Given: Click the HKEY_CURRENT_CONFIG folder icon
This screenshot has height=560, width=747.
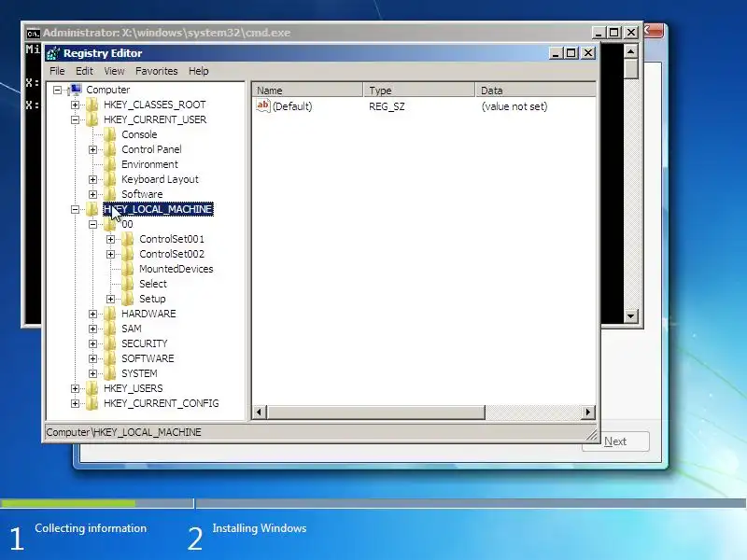Looking at the screenshot, I should pyautogui.click(x=92, y=403).
